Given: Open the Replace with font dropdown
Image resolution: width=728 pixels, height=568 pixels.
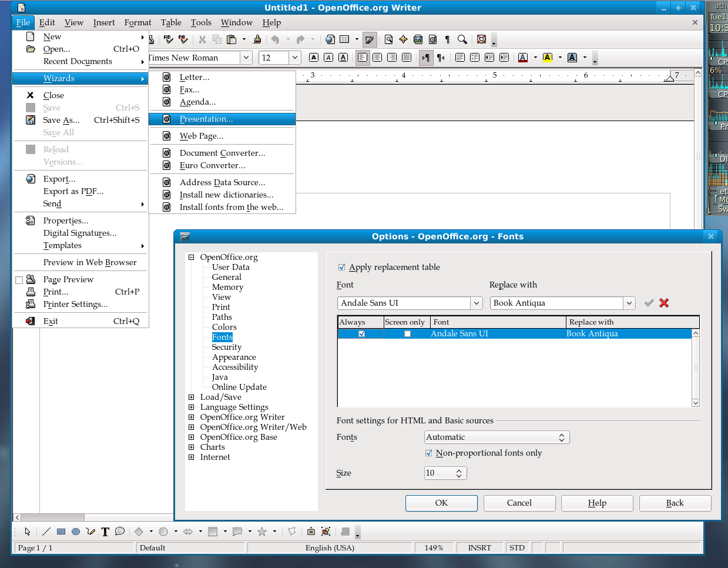Looking at the screenshot, I should click(629, 303).
